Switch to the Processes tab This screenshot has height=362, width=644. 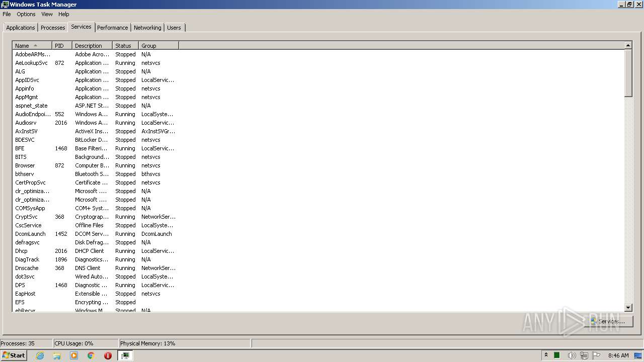[53, 28]
